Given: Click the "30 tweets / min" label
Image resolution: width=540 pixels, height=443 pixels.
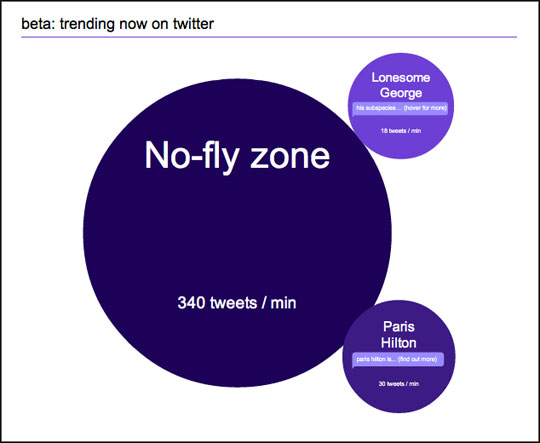Looking at the screenshot, I should [x=399, y=384].
